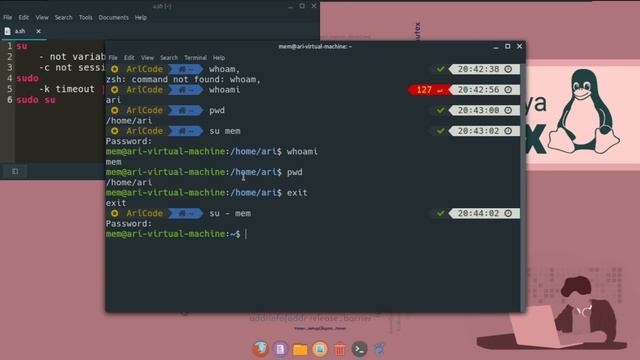
Task: Click the timestamp 20:43:02
Action: tap(478, 131)
